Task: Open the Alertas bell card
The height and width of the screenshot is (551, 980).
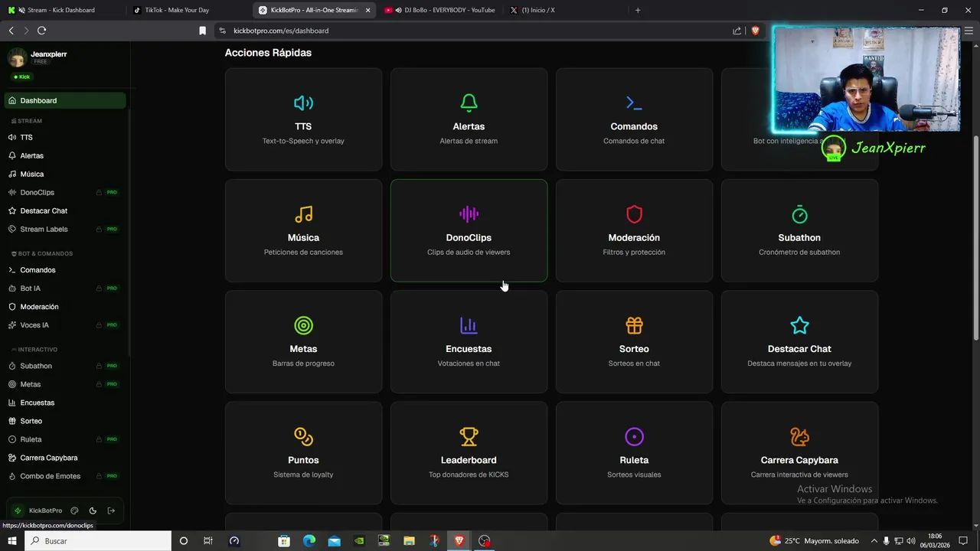Action: coord(469,119)
